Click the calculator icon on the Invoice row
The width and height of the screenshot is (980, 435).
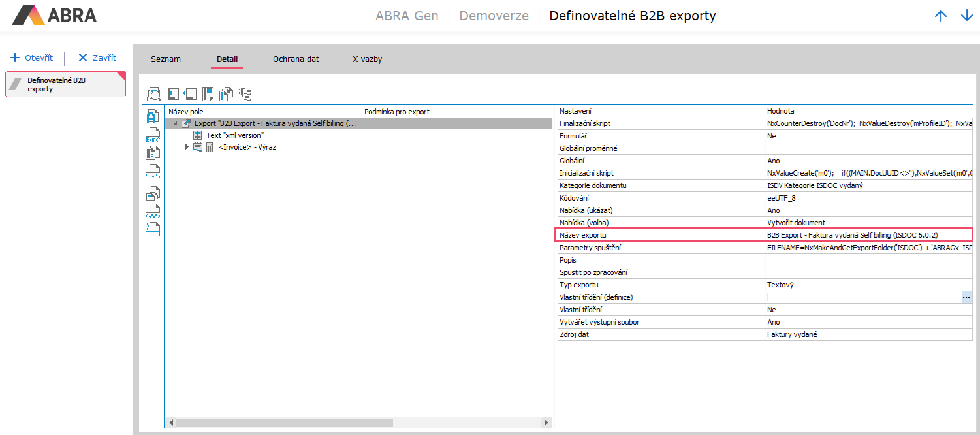click(x=210, y=148)
